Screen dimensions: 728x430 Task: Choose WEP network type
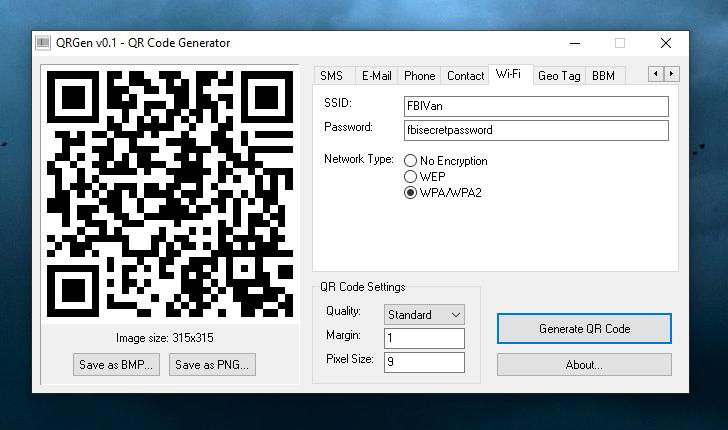point(425,176)
